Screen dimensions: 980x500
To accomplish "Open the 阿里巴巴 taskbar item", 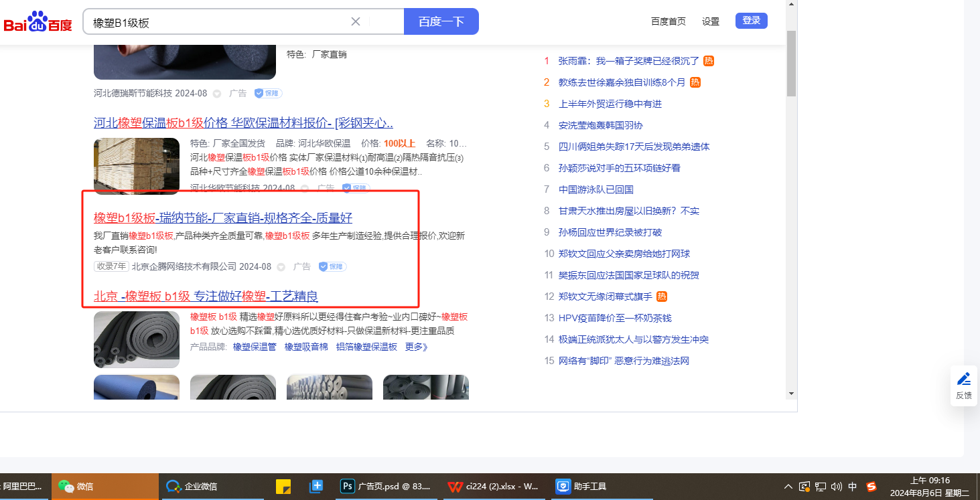I will pos(23,487).
